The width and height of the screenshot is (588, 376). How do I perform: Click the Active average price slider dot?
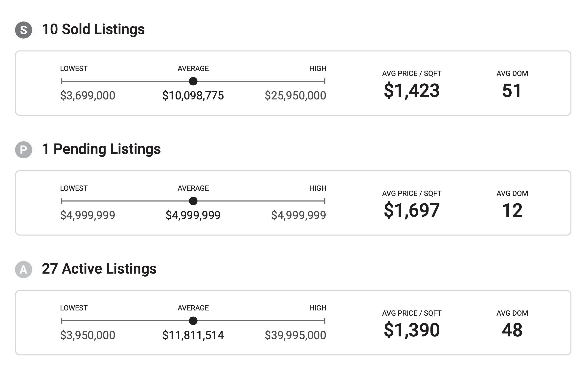point(193,321)
